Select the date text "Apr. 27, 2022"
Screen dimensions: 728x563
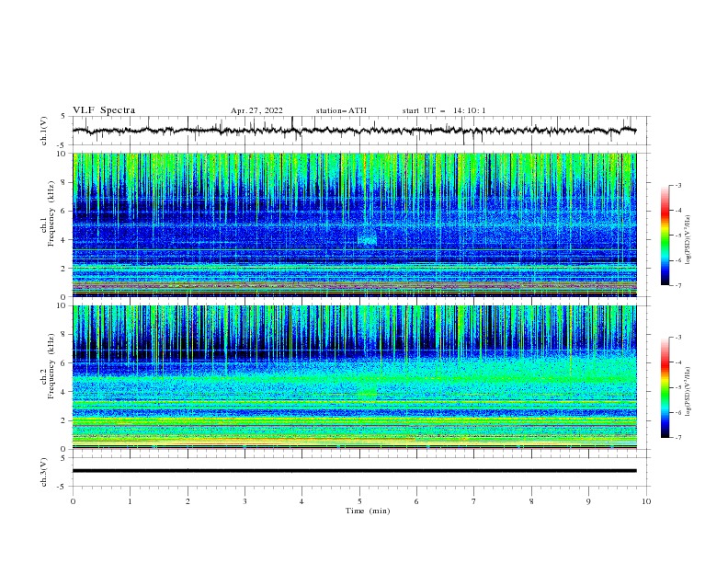(256, 110)
